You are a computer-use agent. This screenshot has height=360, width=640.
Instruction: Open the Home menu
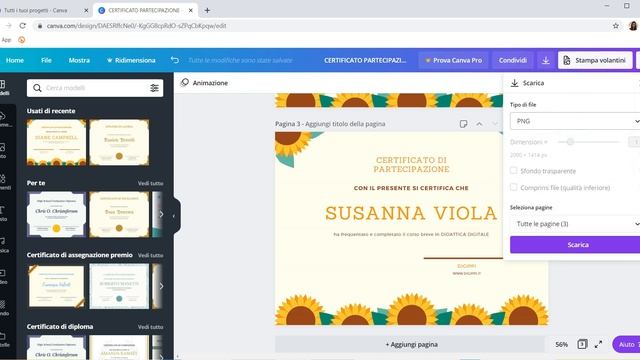pyautogui.click(x=15, y=60)
